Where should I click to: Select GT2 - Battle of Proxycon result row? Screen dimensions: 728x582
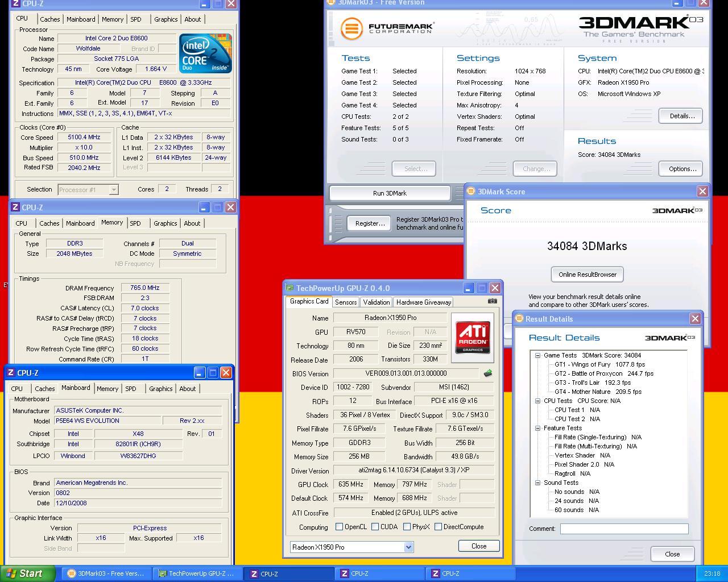click(x=604, y=373)
